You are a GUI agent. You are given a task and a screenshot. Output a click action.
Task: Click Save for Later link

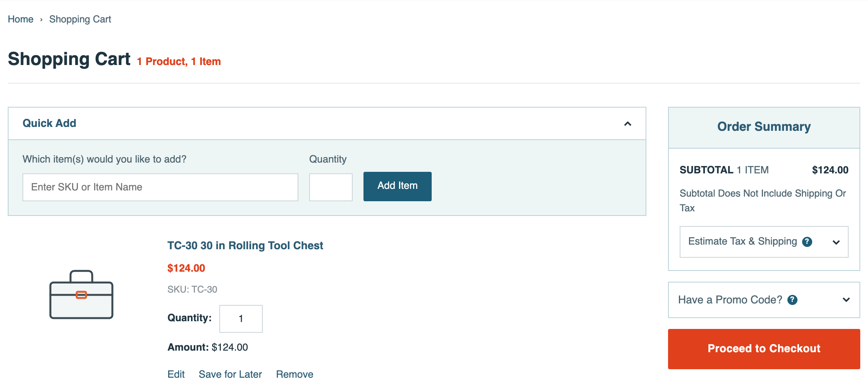(x=230, y=374)
